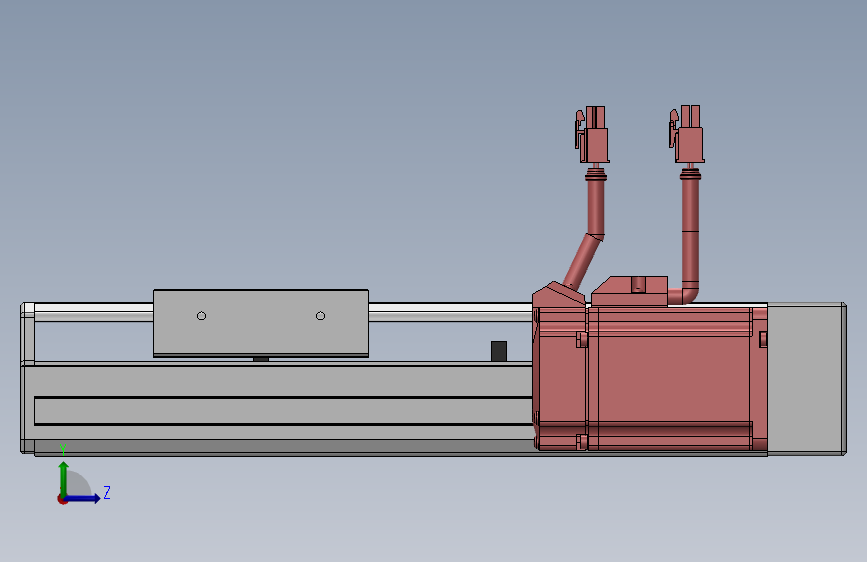Select the long recessed slot on the actuator base
This screenshot has height=562, width=867.
coord(283,410)
